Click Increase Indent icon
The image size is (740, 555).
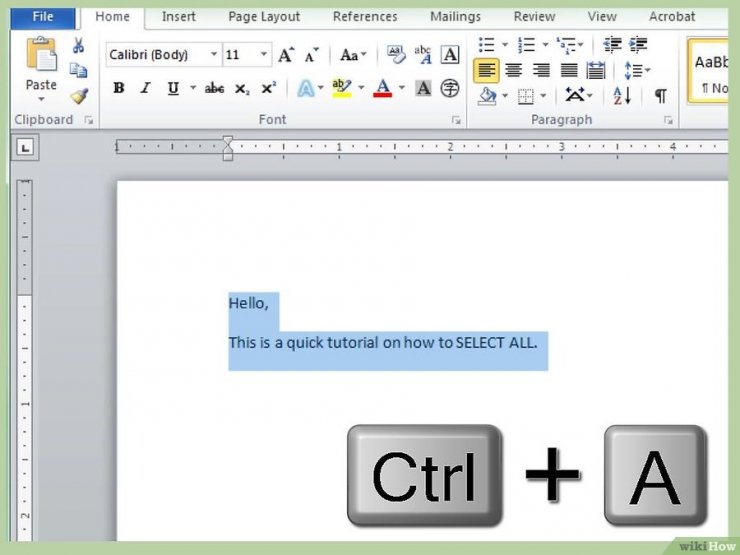[x=639, y=45]
